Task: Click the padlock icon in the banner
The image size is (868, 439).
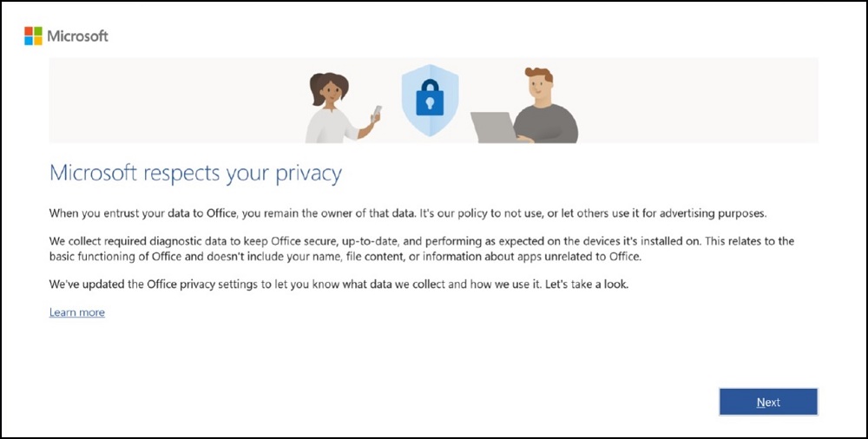Action: [x=429, y=98]
